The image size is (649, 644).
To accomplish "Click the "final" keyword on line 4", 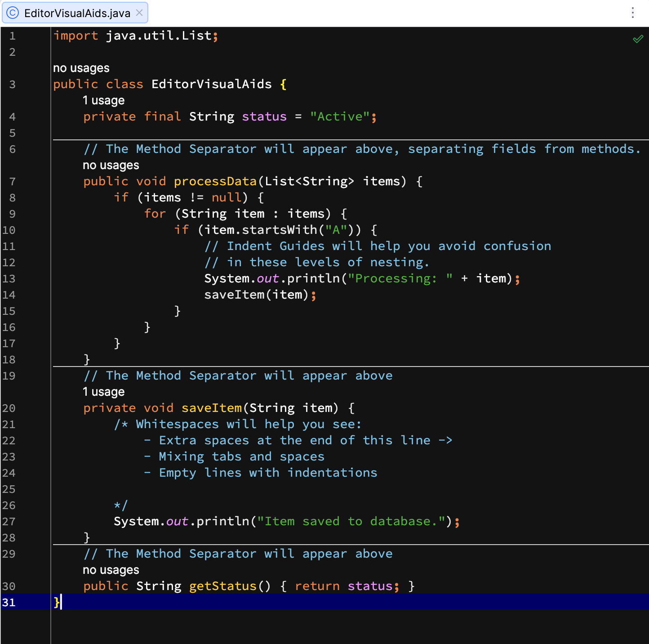I will pos(162,116).
